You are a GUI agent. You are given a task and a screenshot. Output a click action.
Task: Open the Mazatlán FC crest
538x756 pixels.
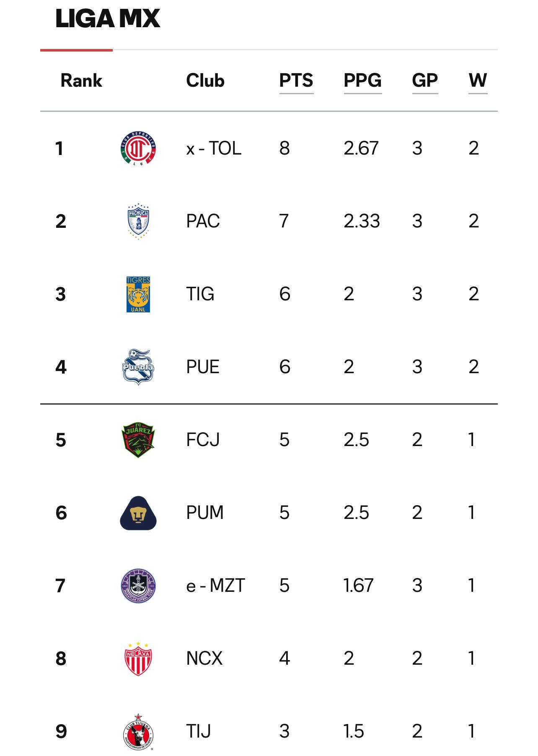[x=138, y=586]
